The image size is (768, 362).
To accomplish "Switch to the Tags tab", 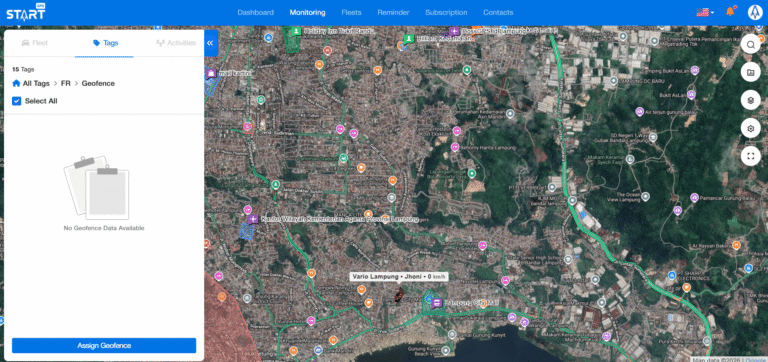I will (105, 43).
